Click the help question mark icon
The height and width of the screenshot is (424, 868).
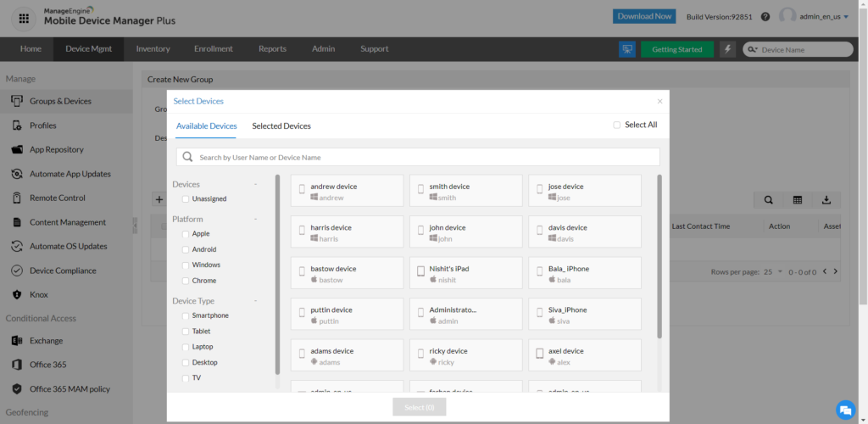click(765, 16)
